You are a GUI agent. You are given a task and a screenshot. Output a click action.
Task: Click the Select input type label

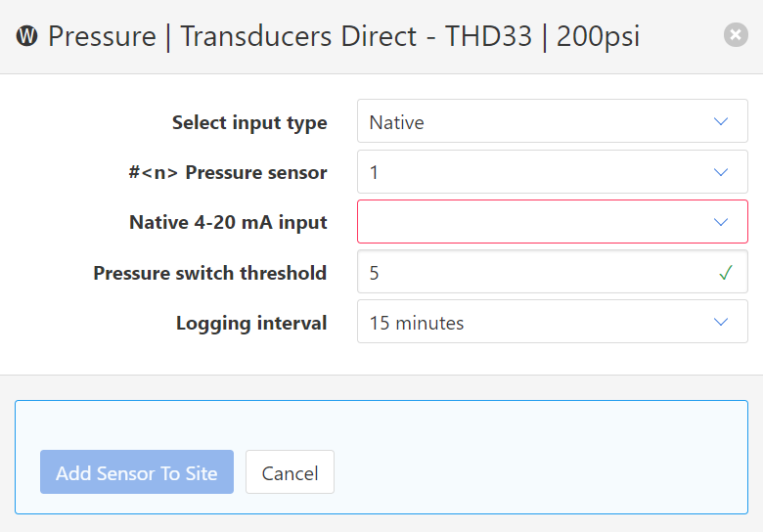[x=249, y=123]
